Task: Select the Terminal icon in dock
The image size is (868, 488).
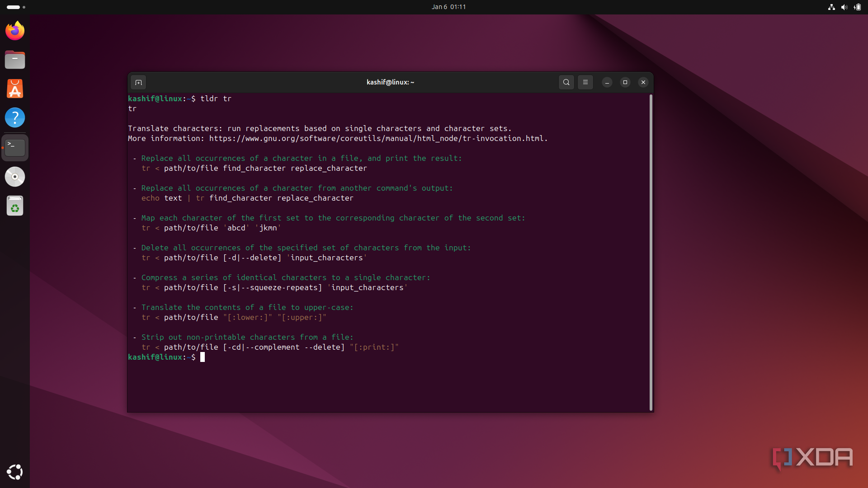Action: coord(15,147)
